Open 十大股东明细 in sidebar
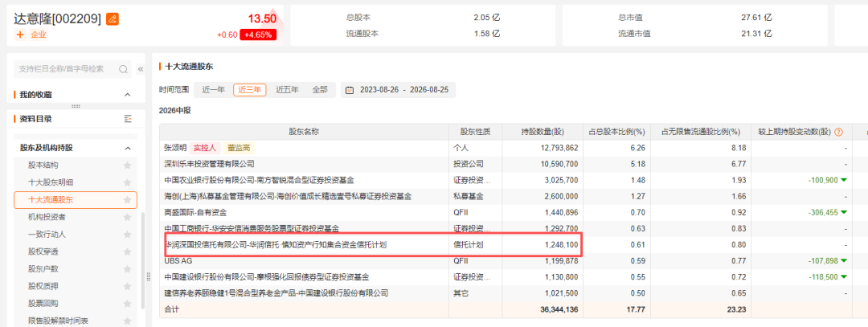This screenshot has width=868, height=327. 51,182
